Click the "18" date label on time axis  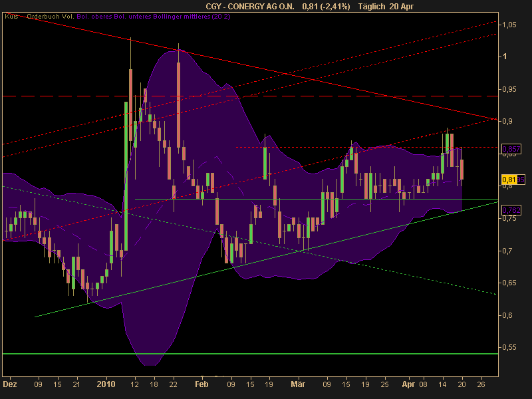(154, 384)
